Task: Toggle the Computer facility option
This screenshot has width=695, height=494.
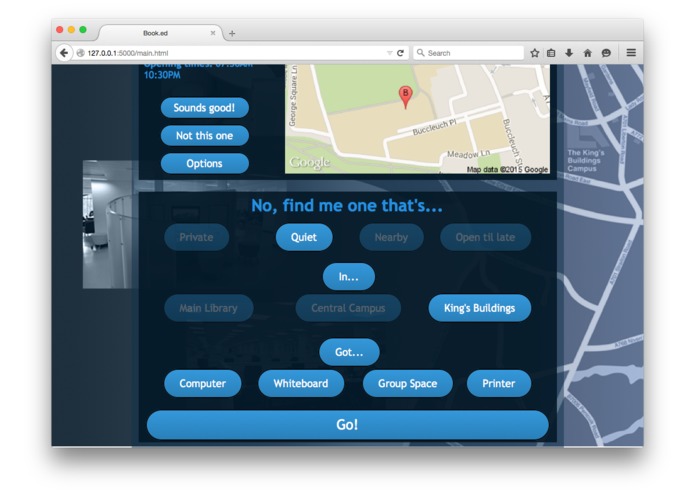Action: click(x=203, y=383)
